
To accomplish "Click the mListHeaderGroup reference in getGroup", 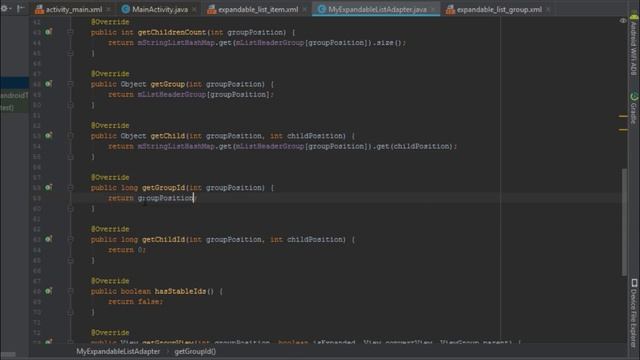I will tap(172, 94).
